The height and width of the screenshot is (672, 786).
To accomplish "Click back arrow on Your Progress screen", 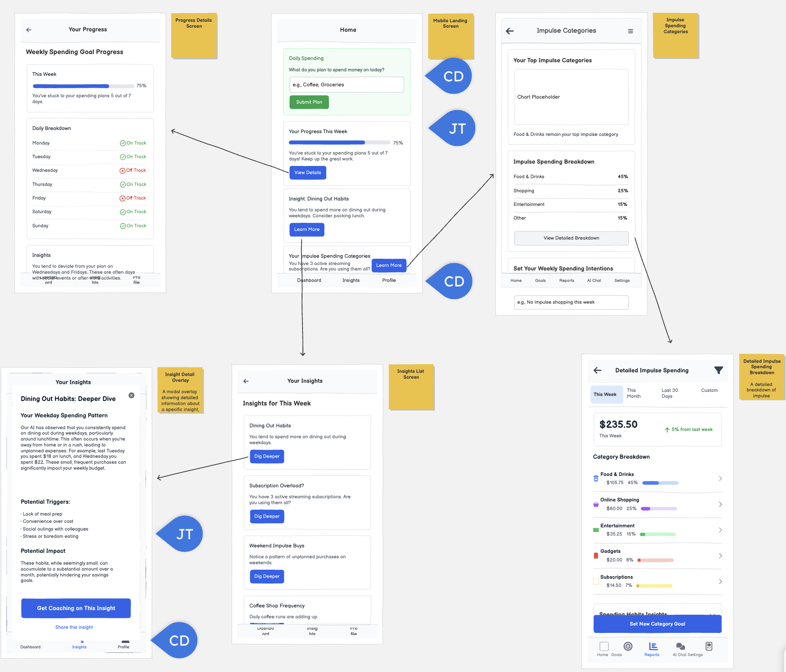I will click(29, 30).
